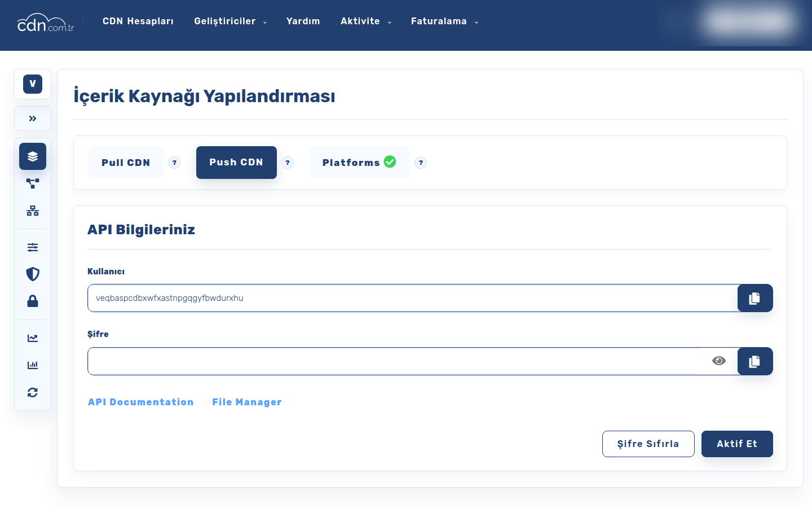Image resolution: width=812 pixels, height=508 pixels.
Task: Open the network hierarchy sidebar icon
Action: coord(33,211)
